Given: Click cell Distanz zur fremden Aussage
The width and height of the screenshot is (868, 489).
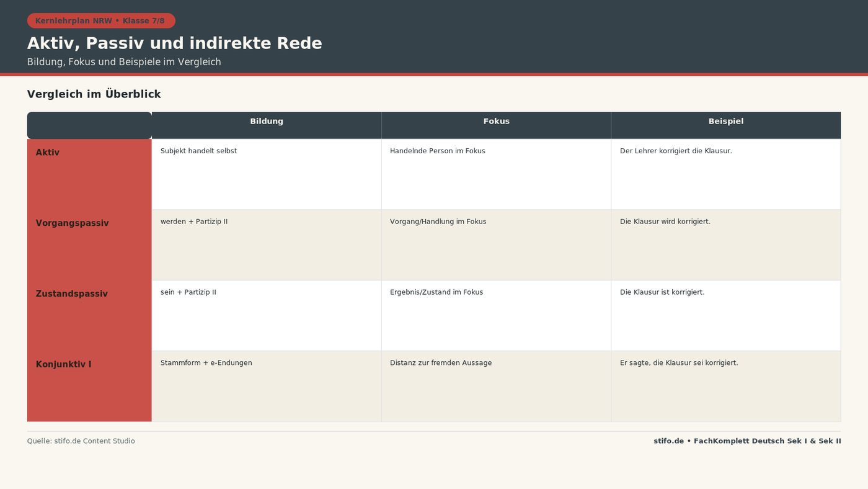Looking at the screenshot, I should click(x=496, y=387).
